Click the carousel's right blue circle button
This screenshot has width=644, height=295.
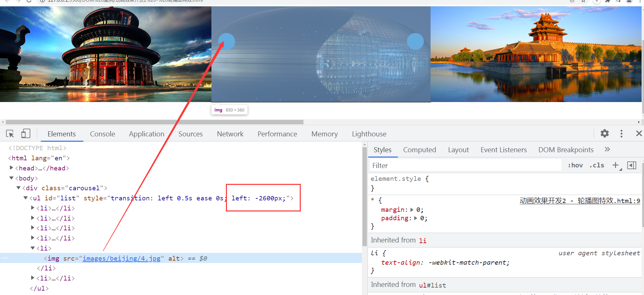(415, 41)
